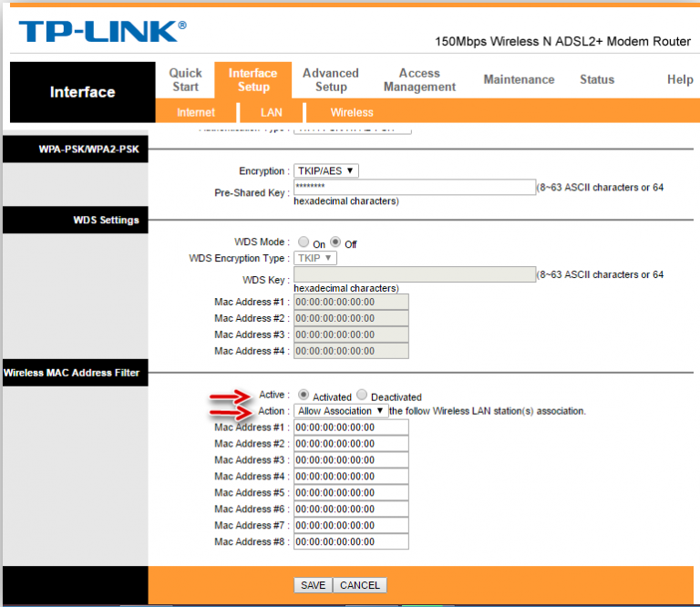Click the WPA-PSK/WPA2-PSK section header
This screenshot has height=607, width=700.
(76, 149)
